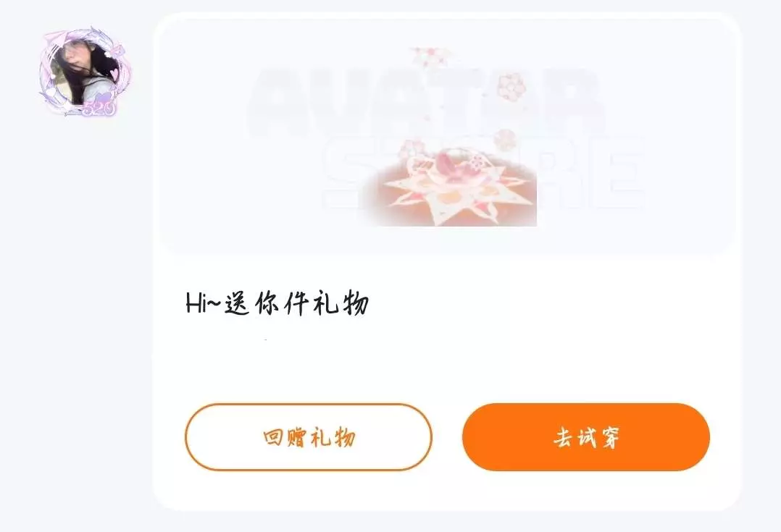Tap the faded flower just above the gift
781x532 pixels.
click(x=505, y=140)
